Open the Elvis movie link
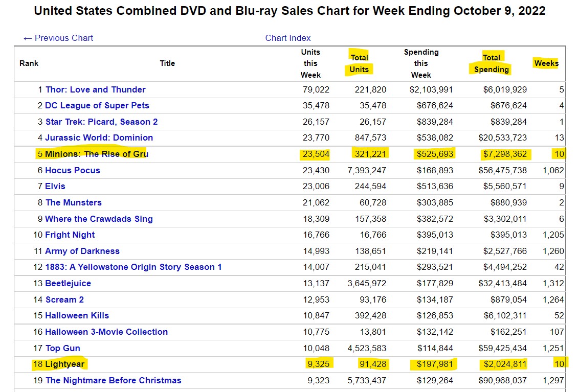The width and height of the screenshot is (579, 392). 55,186
